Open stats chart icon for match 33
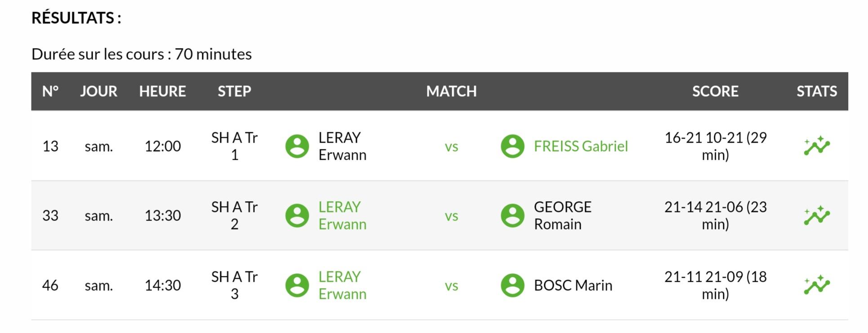This screenshot has height=333, width=868. point(816,216)
